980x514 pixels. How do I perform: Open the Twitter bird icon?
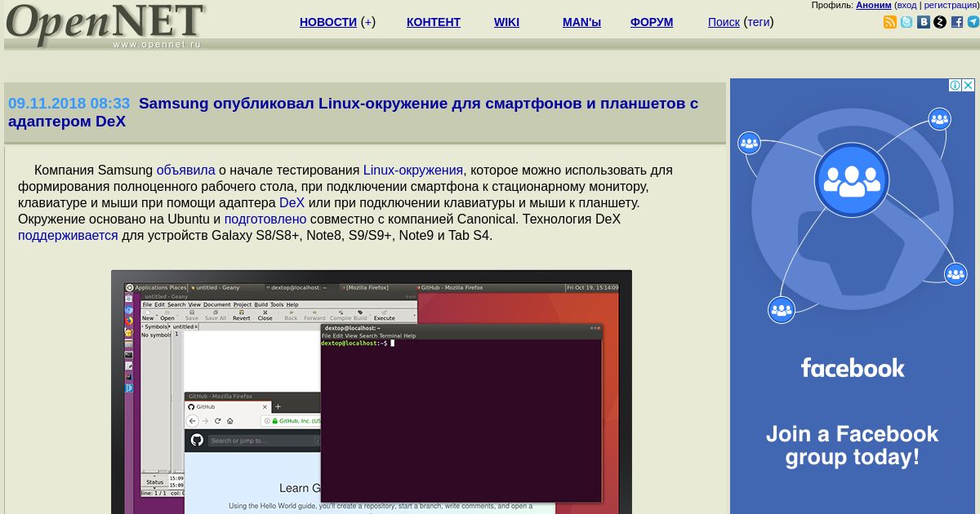(x=906, y=22)
